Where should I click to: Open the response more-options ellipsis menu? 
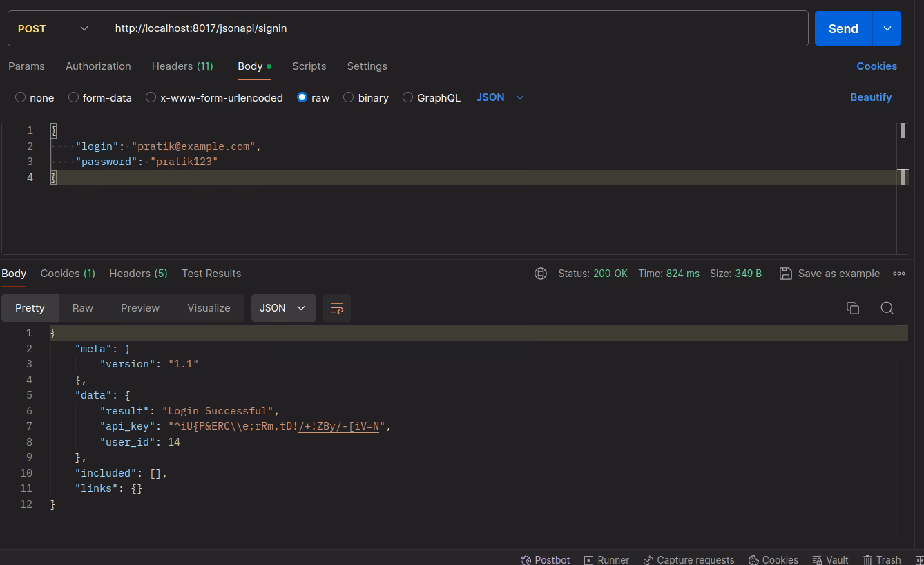pos(899,274)
